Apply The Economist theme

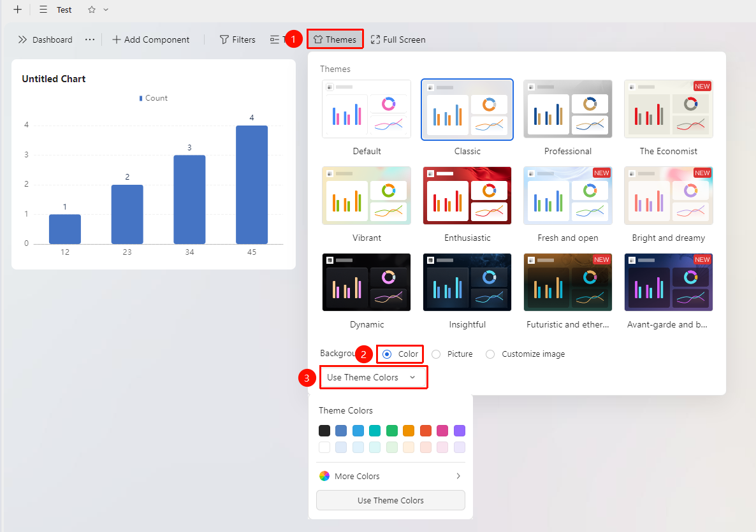669,110
